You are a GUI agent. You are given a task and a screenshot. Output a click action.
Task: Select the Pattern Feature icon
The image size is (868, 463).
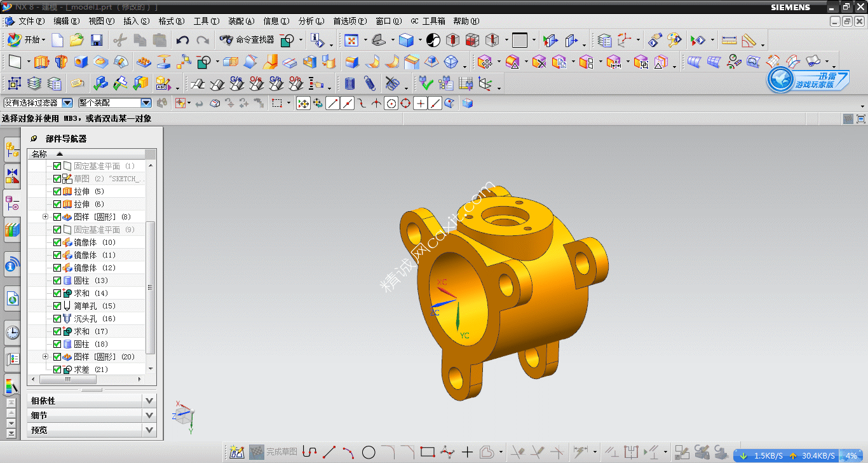144,62
